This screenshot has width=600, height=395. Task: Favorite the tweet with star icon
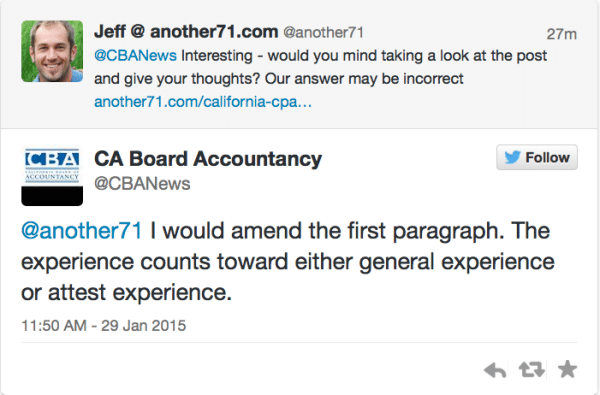[x=567, y=369]
